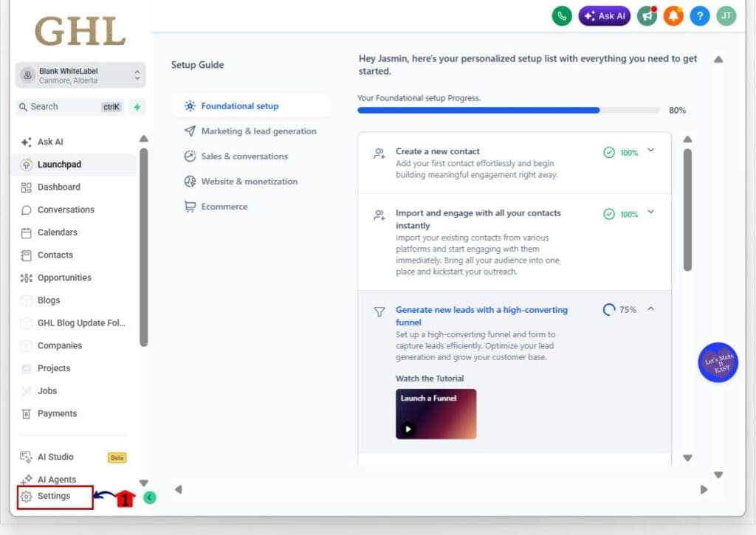
Task: Click Import and engage with all your contacts
Action: [478, 219]
